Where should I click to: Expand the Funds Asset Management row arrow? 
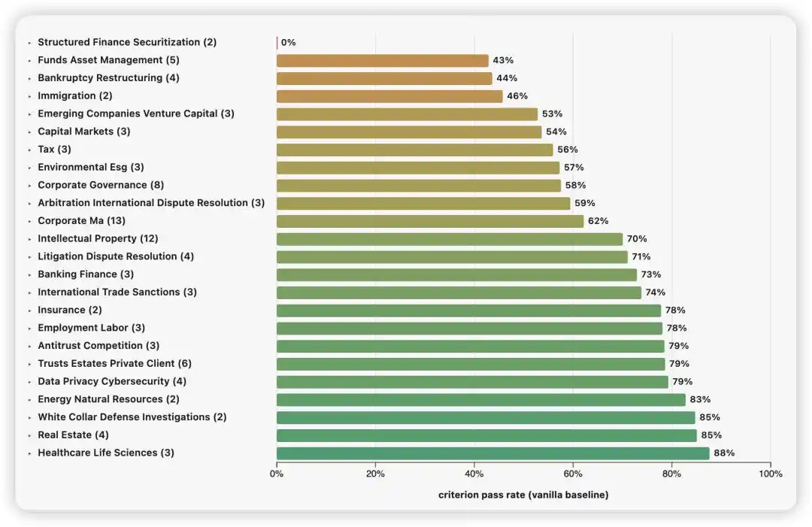coord(29,61)
